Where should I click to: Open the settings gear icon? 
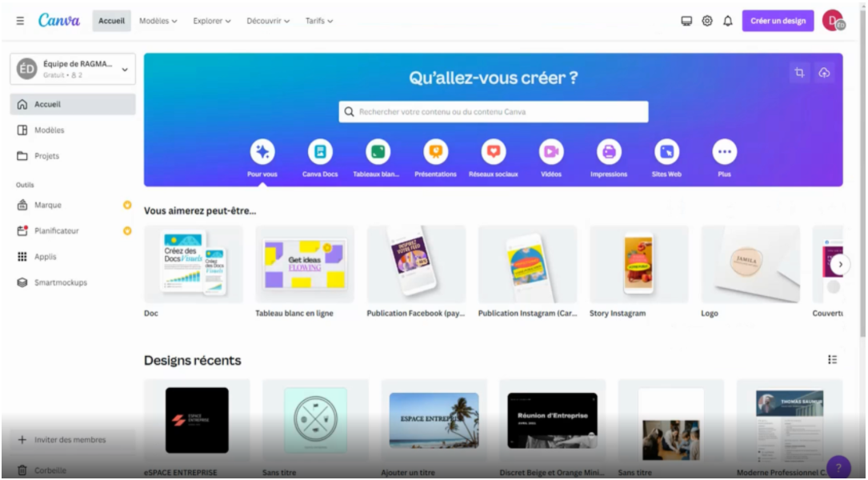[707, 21]
